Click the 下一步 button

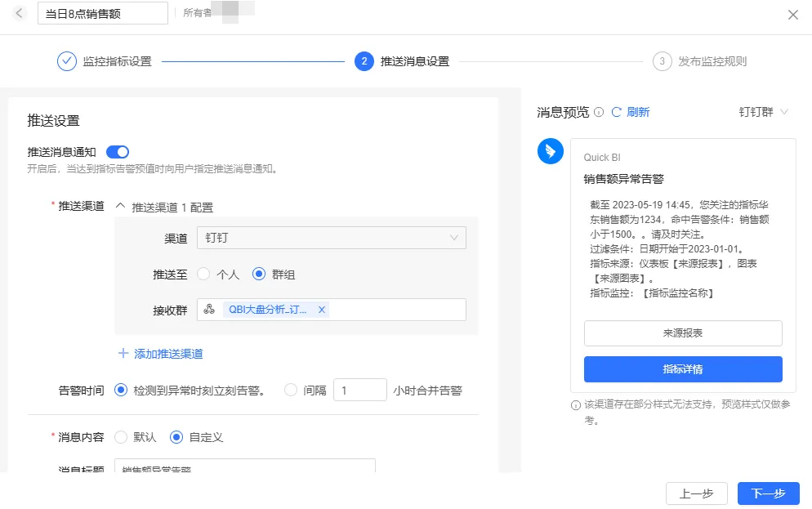tap(767, 493)
